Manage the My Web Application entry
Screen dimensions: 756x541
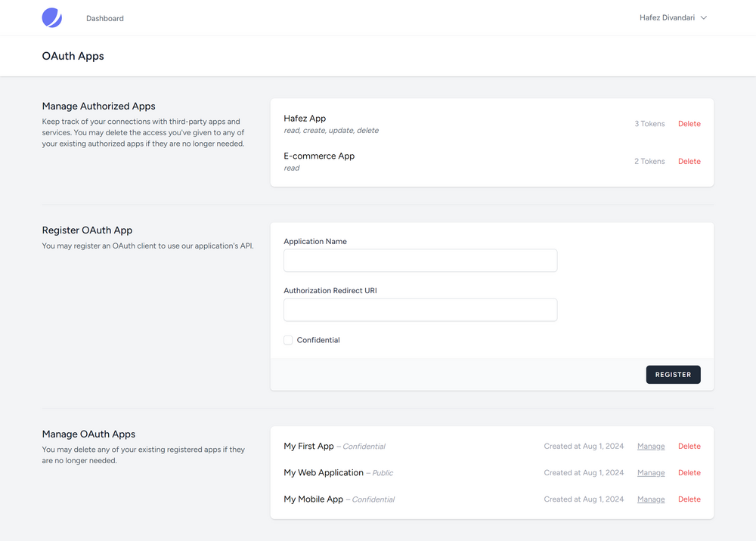point(651,472)
